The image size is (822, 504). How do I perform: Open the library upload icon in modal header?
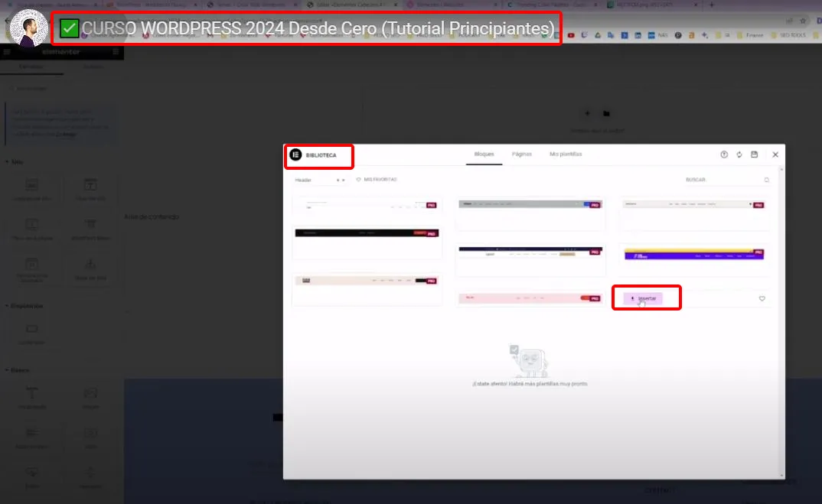(x=724, y=154)
